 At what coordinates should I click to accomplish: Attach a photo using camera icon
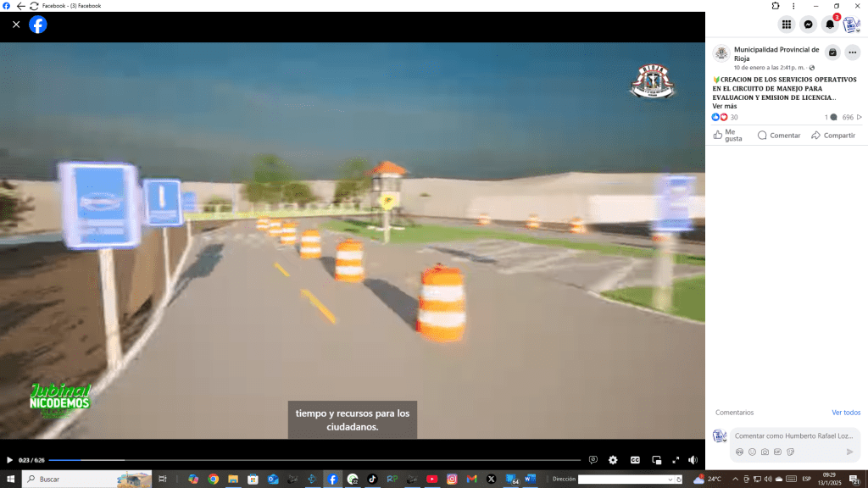[x=765, y=452]
